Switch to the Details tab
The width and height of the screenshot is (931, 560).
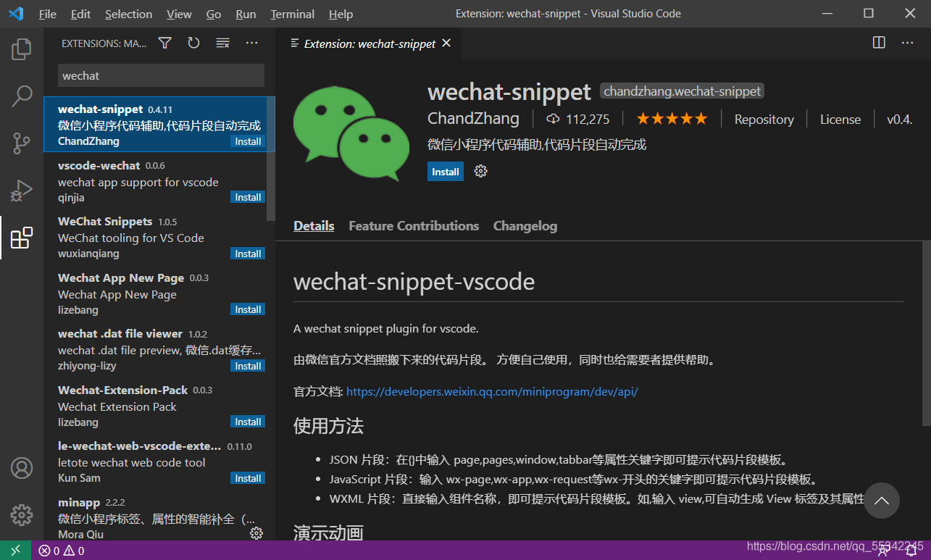314,226
